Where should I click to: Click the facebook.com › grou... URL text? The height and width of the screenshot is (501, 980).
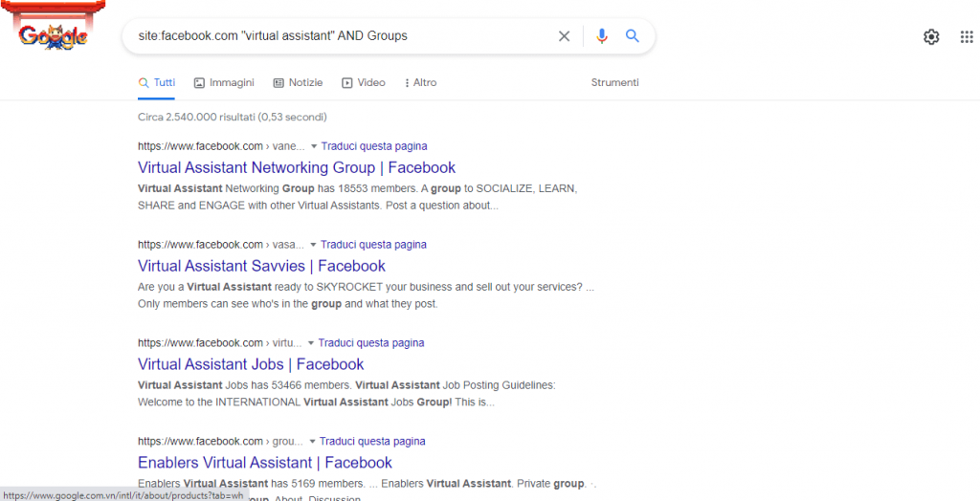tap(221, 441)
